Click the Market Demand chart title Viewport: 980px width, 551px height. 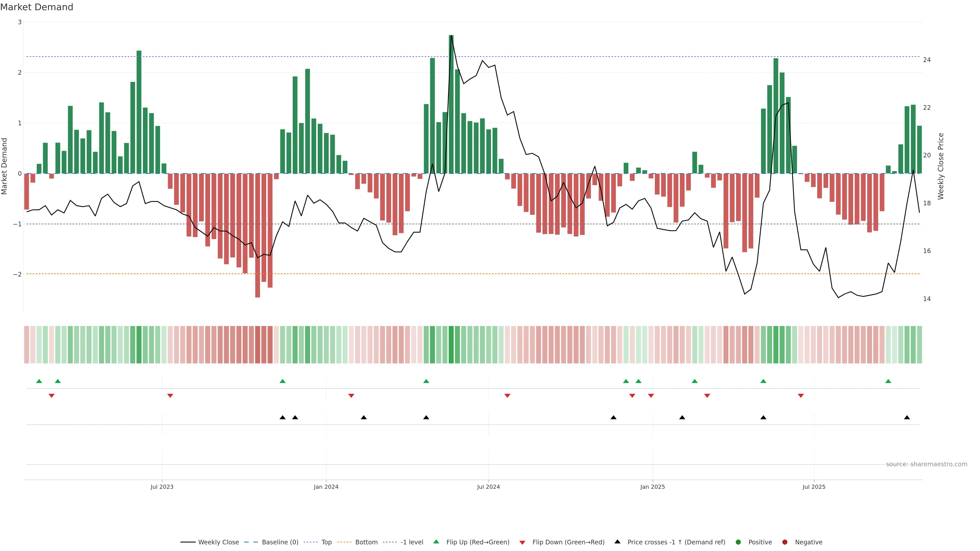click(36, 7)
